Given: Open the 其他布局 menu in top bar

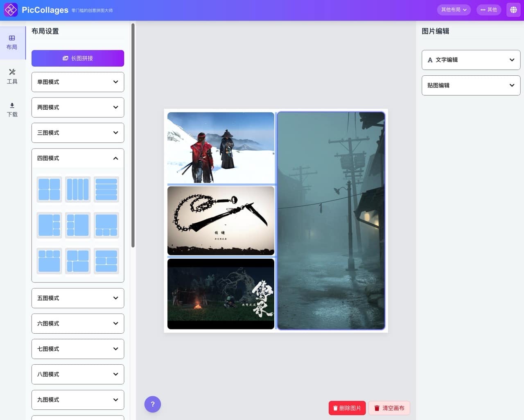Looking at the screenshot, I should point(454,9).
